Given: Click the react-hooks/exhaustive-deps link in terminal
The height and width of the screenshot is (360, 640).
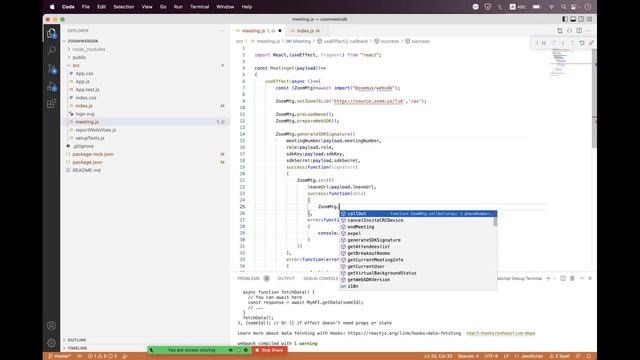Looking at the screenshot, I should [x=500, y=333].
